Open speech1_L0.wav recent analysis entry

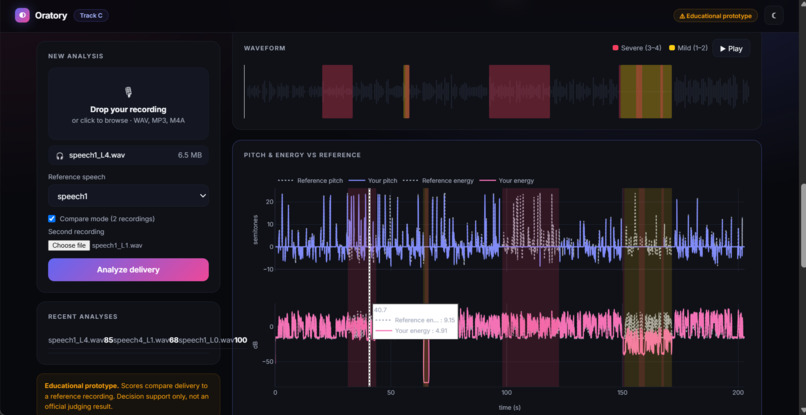pyautogui.click(x=213, y=340)
